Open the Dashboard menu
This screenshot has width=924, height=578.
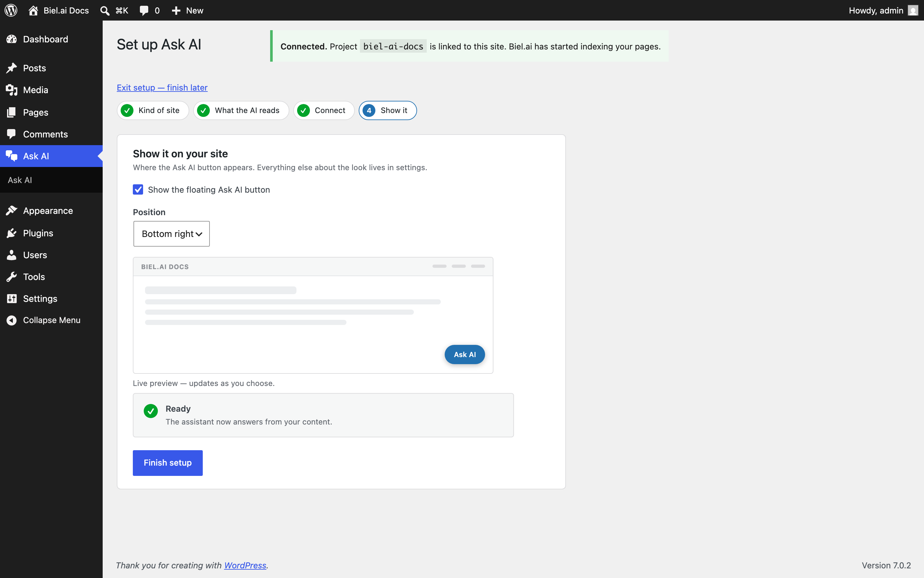[x=51, y=39]
